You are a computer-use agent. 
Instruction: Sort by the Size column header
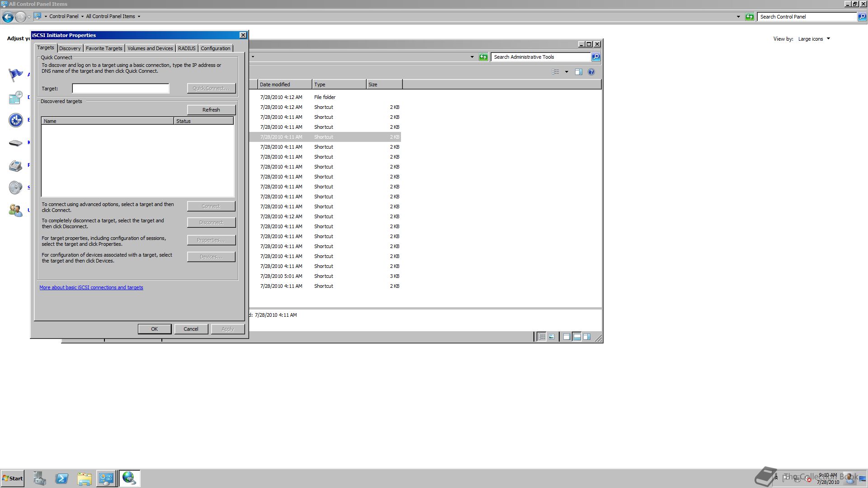coord(384,84)
